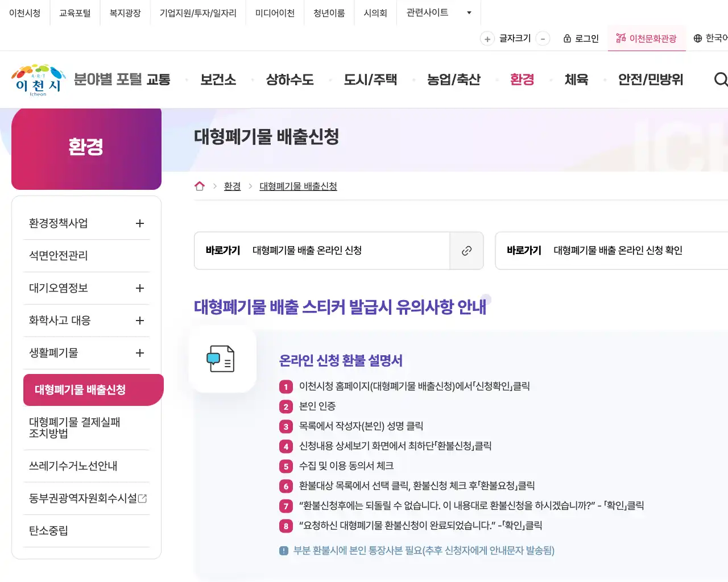Select 대형폐기물 배출신청 sidebar item
Screen dimensions: 728x582
click(x=93, y=390)
